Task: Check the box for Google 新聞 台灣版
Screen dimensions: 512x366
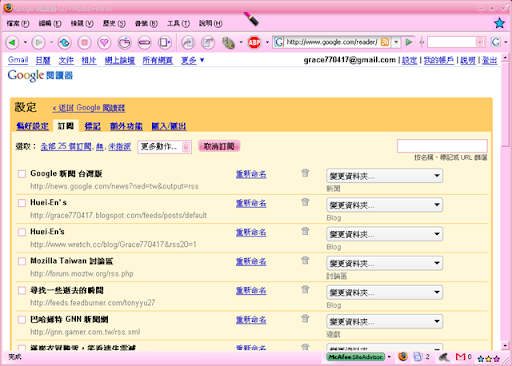Action: point(22,174)
